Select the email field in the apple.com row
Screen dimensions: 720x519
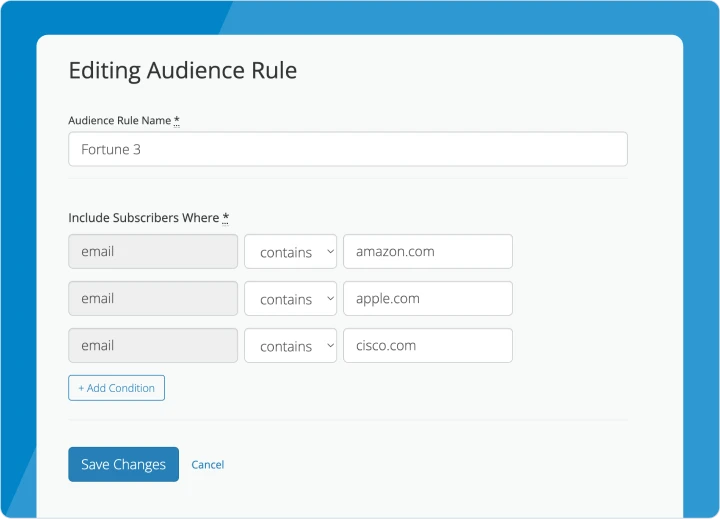click(x=153, y=299)
